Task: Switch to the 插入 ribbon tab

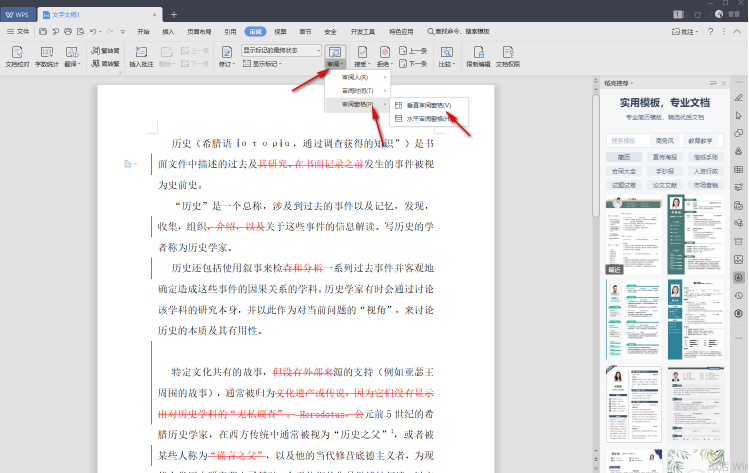Action: pyautogui.click(x=168, y=31)
